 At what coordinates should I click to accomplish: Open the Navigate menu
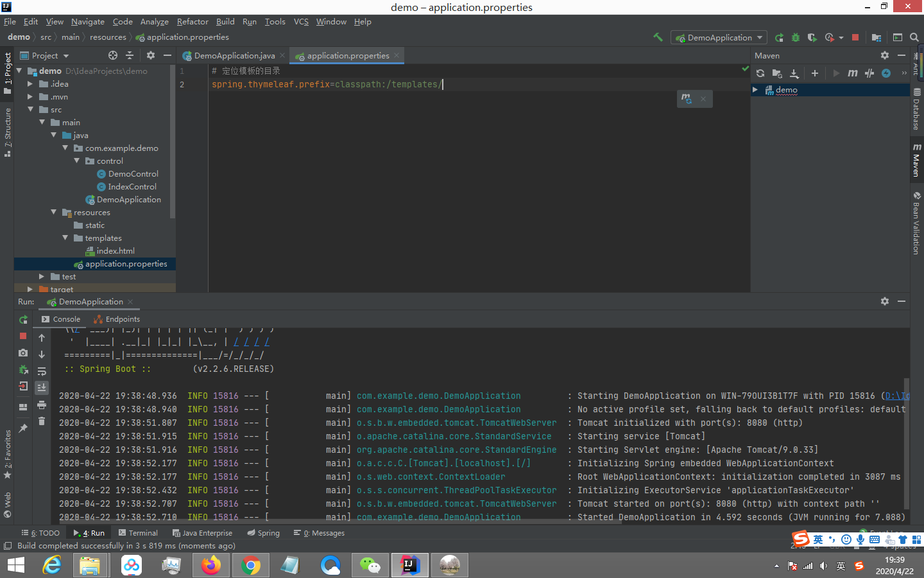(87, 21)
